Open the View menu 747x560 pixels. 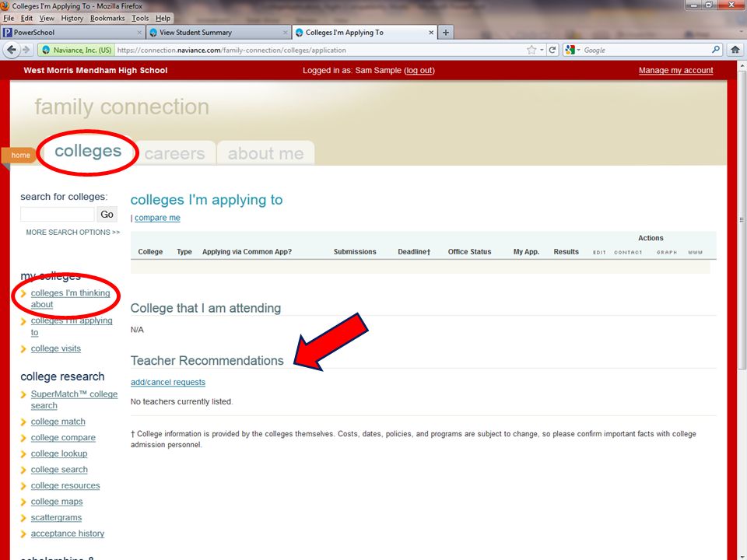[47, 18]
